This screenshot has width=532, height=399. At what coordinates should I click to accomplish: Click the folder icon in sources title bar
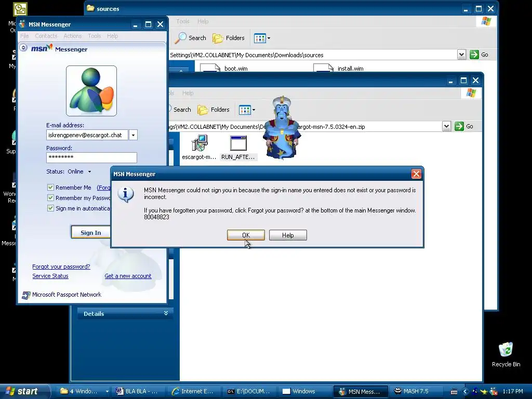pyautogui.click(x=90, y=8)
